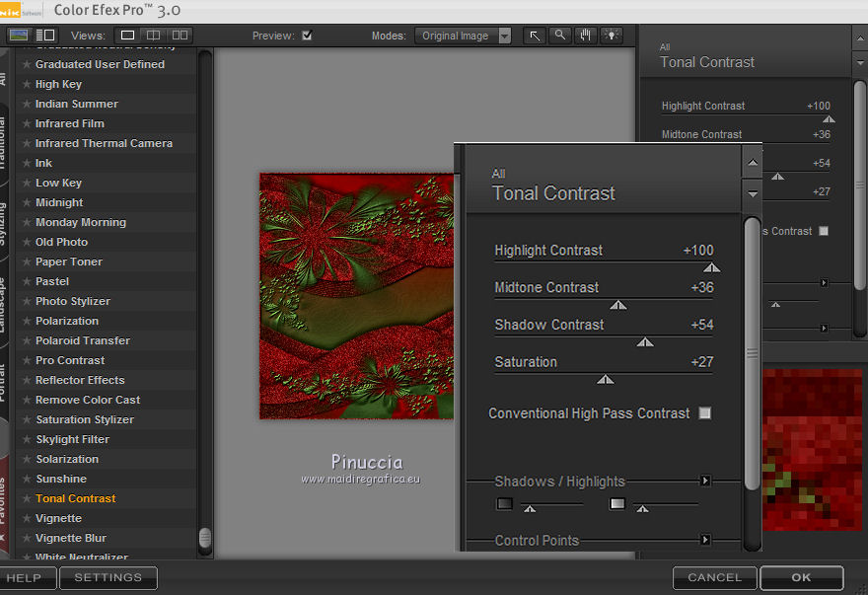
Task: Click the star beside Tonal Contrast
Action: pos(26,498)
